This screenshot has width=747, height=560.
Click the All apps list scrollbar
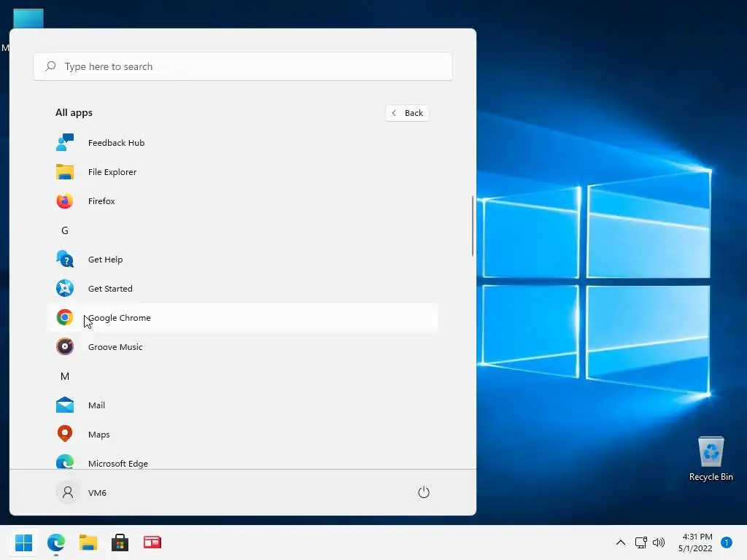click(473, 226)
